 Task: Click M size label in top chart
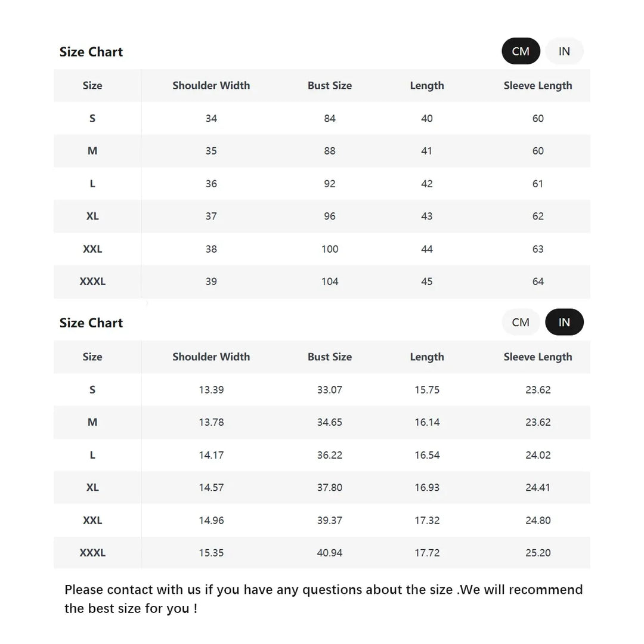[x=92, y=151]
